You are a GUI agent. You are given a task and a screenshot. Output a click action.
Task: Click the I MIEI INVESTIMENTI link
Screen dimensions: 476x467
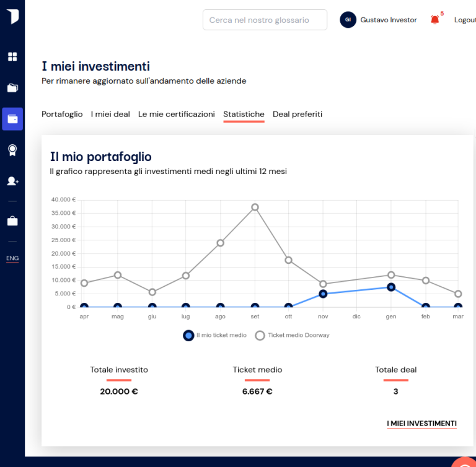(x=421, y=424)
